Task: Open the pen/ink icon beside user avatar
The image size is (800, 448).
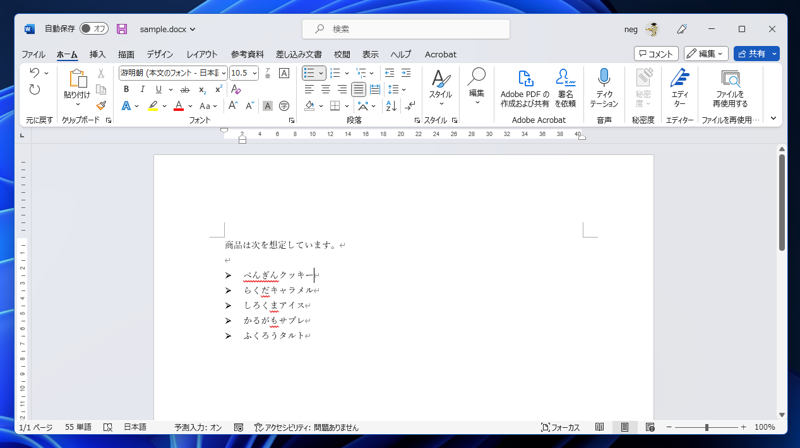Action: point(682,29)
